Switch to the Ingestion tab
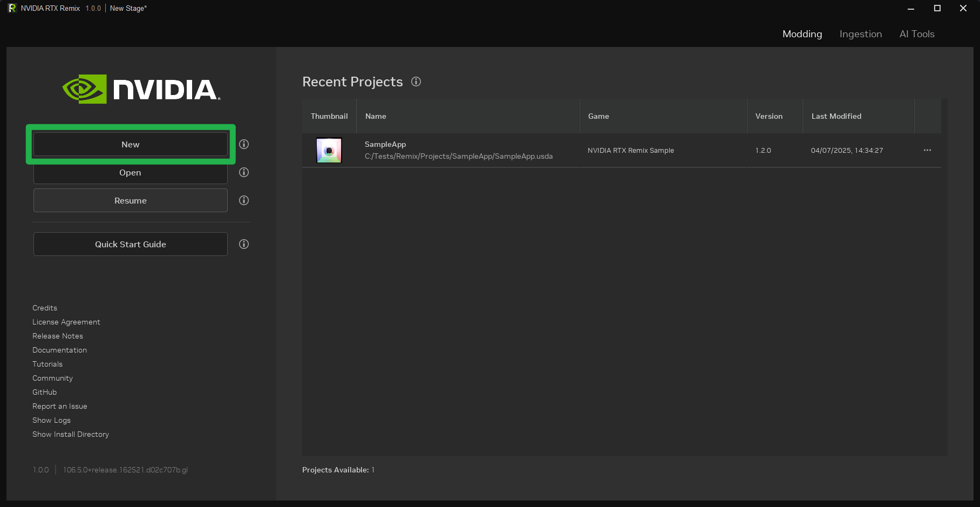 860,33
